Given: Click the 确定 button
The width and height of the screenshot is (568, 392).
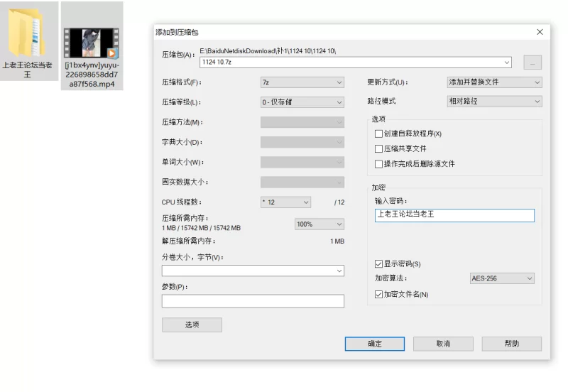Looking at the screenshot, I should point(375,344).
